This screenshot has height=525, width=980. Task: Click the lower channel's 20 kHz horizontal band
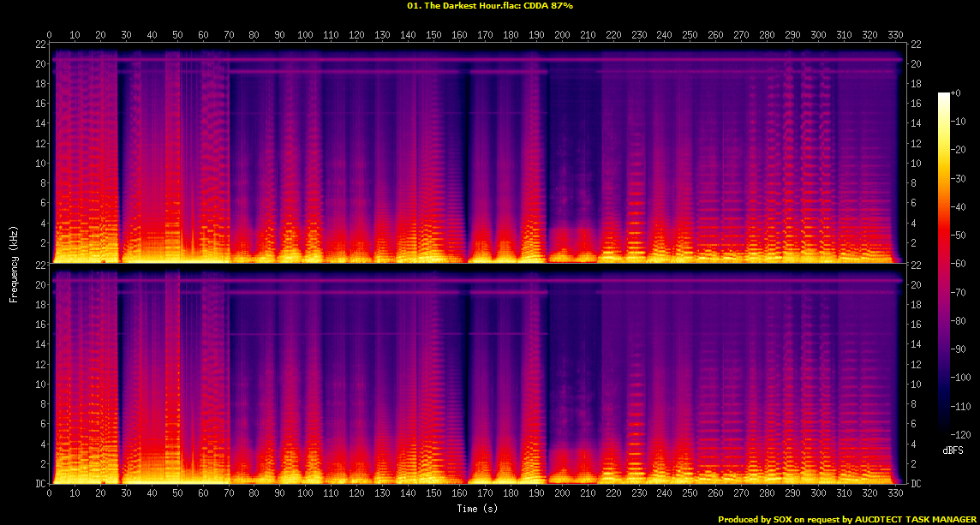point(480,281)
